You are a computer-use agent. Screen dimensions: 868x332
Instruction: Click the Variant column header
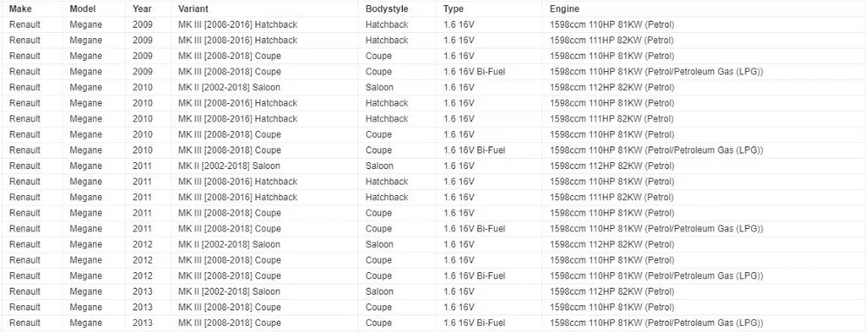point(192,9)
